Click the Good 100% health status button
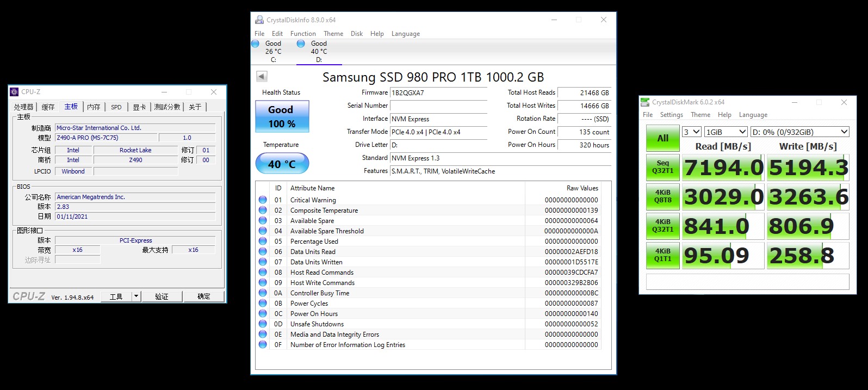The height and width of the screenshot is (390, 868). (282, 116)
